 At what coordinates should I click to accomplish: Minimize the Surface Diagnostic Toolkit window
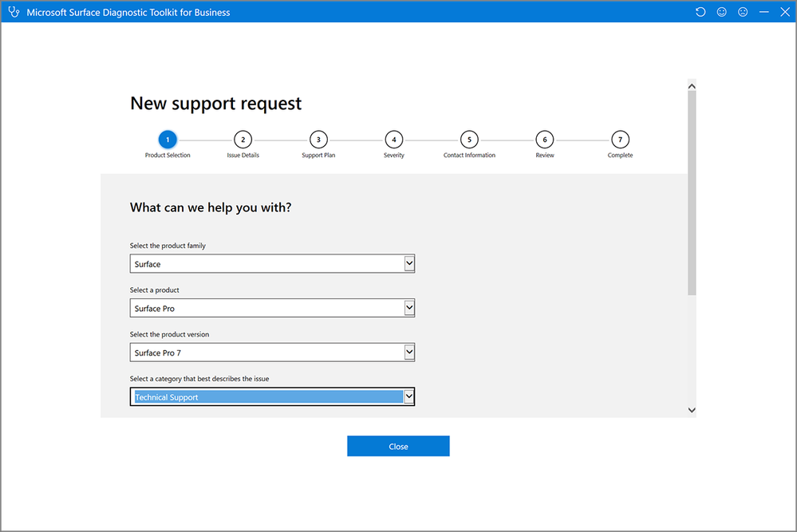tap(764, 12)
